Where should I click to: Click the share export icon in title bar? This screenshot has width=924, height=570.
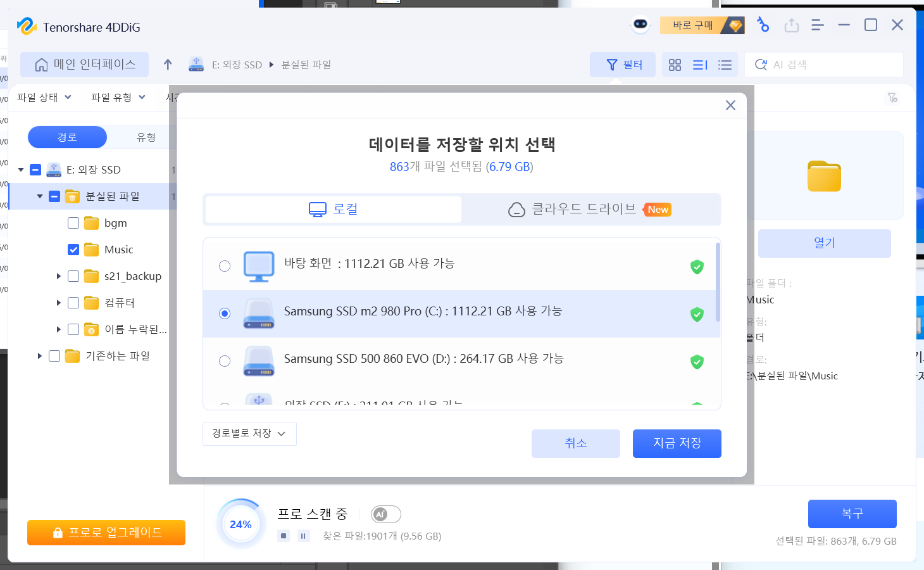(x=791, y=25)
